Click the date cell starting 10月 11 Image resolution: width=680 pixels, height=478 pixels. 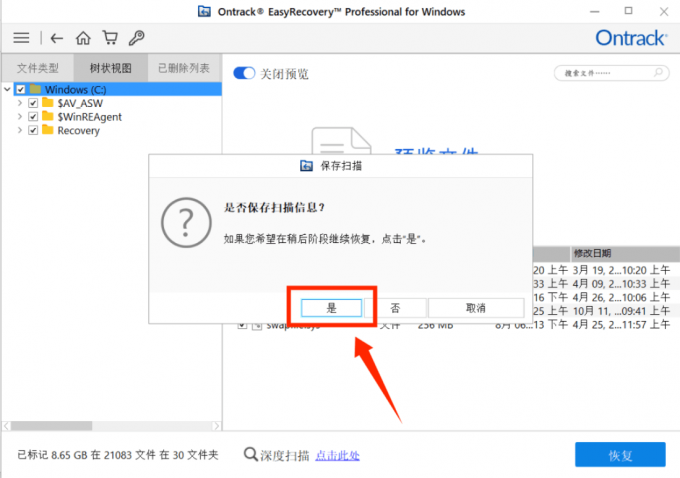621,311
